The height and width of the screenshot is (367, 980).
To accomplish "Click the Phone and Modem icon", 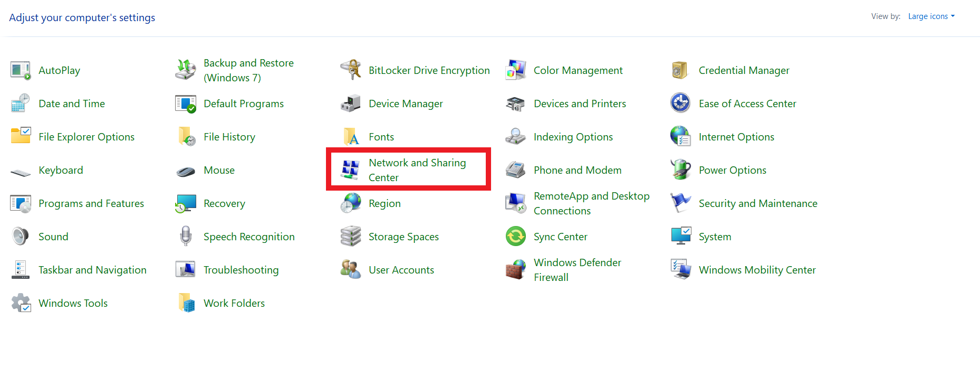I will point(516,170).
